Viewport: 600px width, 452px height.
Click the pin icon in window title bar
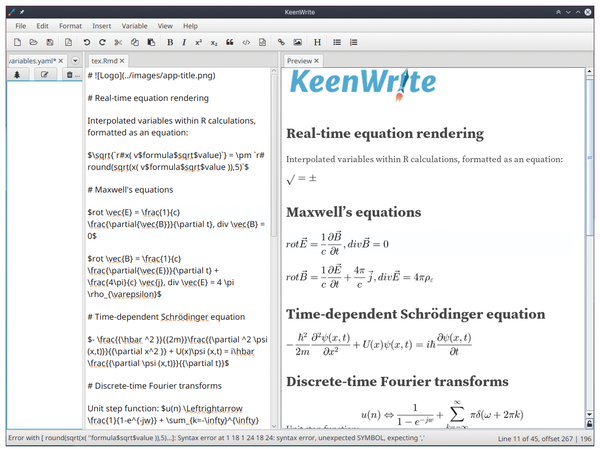tap(22, 12)
